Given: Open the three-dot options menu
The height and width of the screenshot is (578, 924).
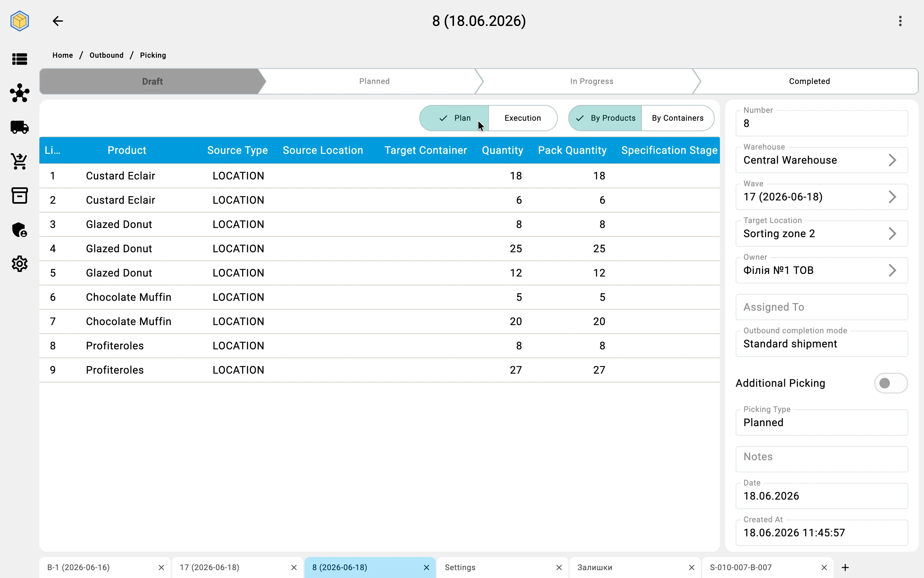Looking at the screenshot, I should tap(900, 21).
